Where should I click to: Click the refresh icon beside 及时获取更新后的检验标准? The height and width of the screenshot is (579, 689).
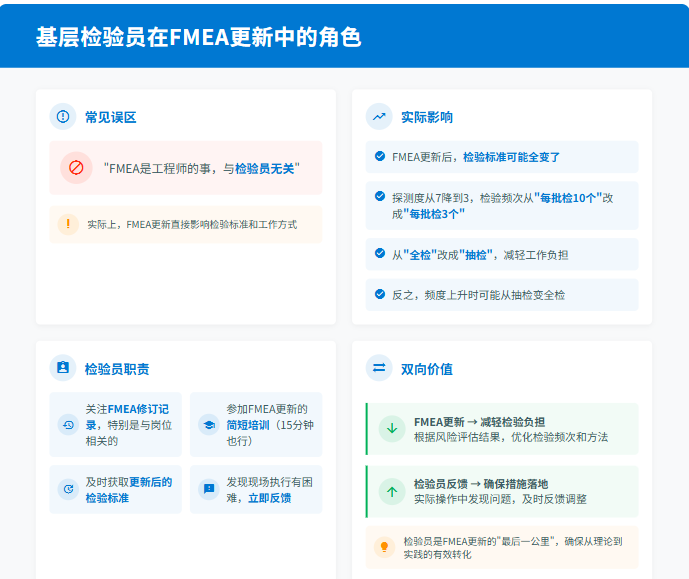[x=68, y=489]
